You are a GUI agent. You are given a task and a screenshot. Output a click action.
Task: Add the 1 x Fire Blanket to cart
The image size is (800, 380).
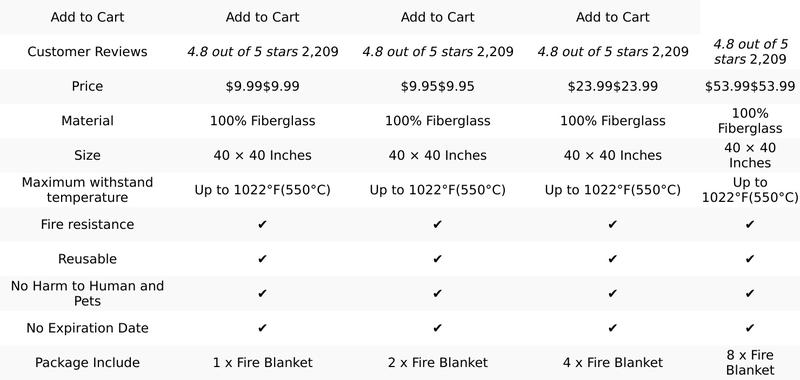point(262,17)
